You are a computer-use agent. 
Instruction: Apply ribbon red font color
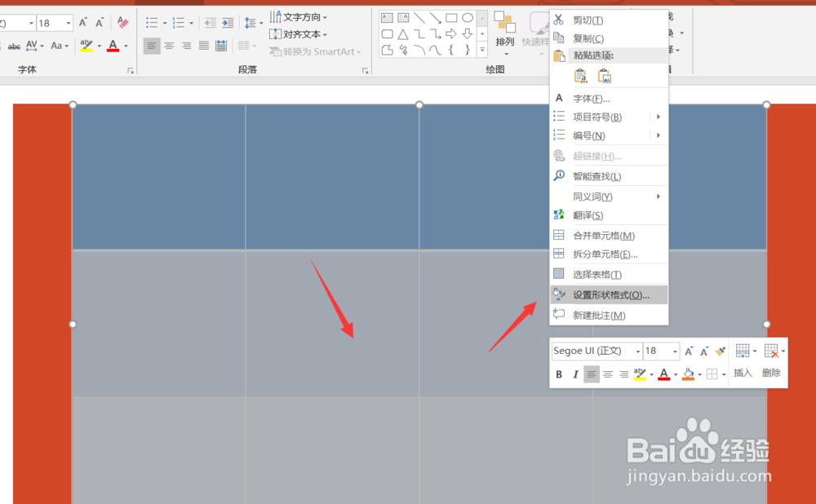[113, 46]
